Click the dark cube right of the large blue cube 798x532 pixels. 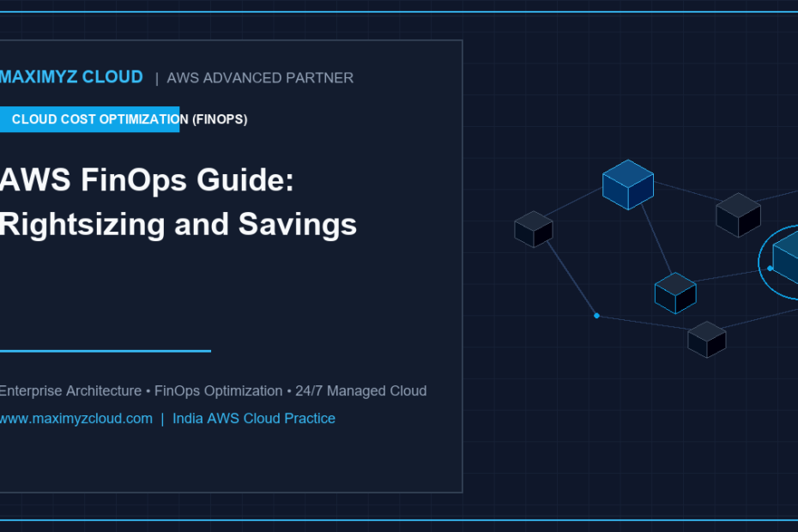pos(739,215)
